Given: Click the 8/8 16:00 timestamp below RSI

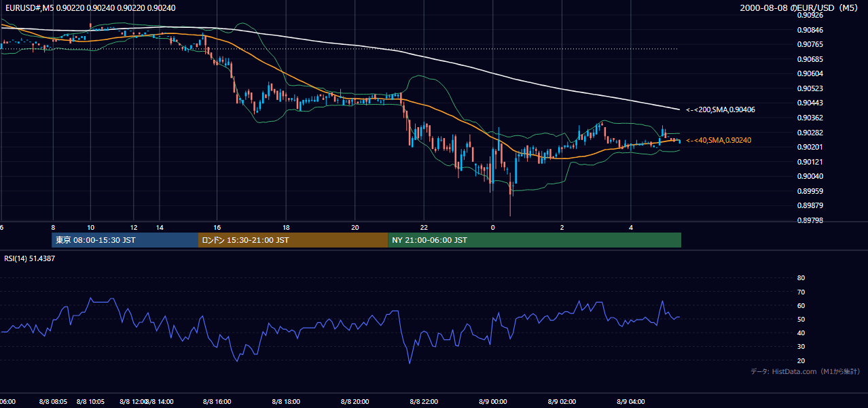Looking at the screenshot, I should click(x=217, y=402).
